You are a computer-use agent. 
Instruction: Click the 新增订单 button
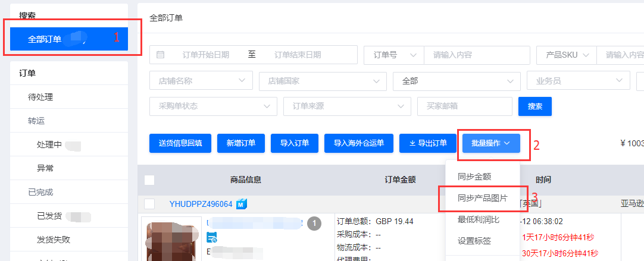[241, 143]
